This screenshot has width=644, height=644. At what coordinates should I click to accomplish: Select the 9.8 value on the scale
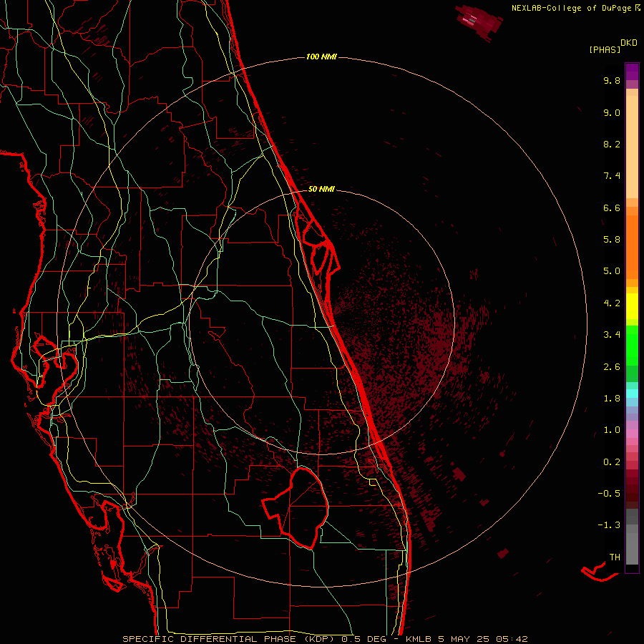(612, 80)
